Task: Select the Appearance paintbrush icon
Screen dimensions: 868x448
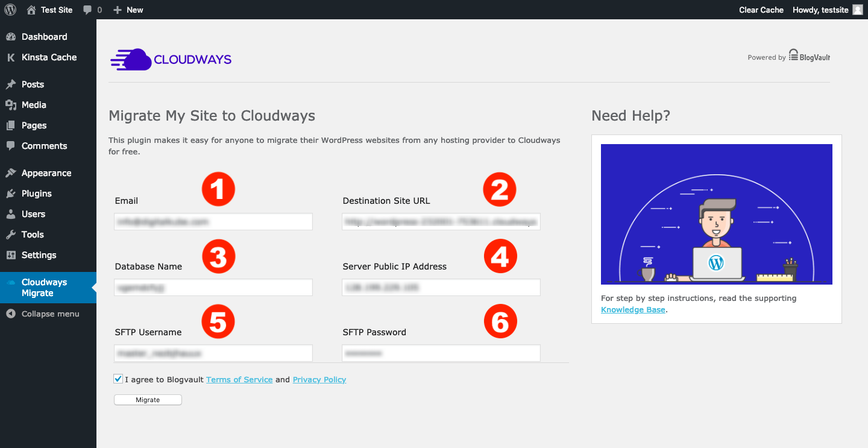Action: 10,172
